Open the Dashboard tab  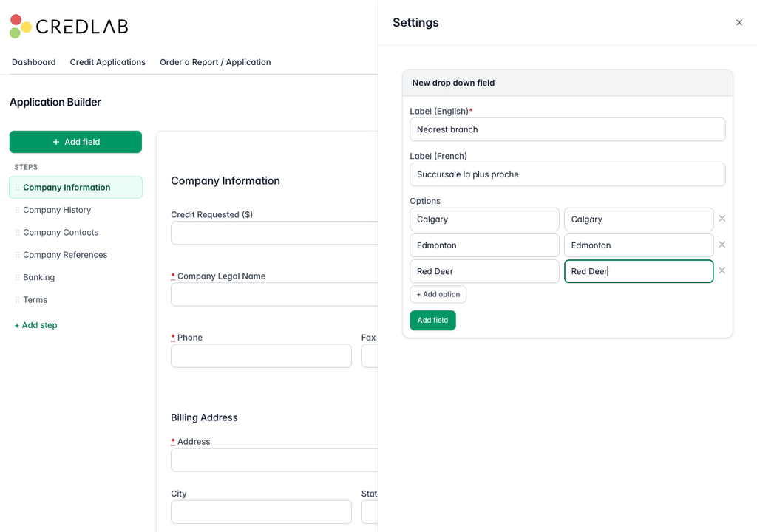tap(34, 62)
